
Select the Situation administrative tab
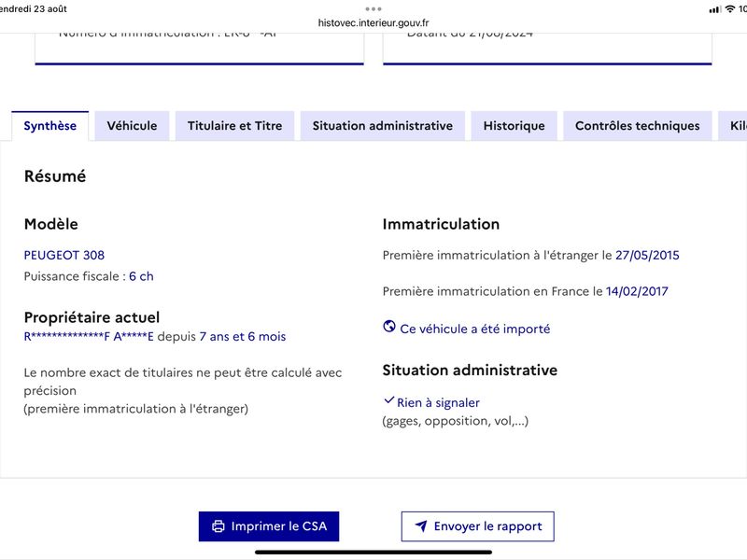pos(383,126)
